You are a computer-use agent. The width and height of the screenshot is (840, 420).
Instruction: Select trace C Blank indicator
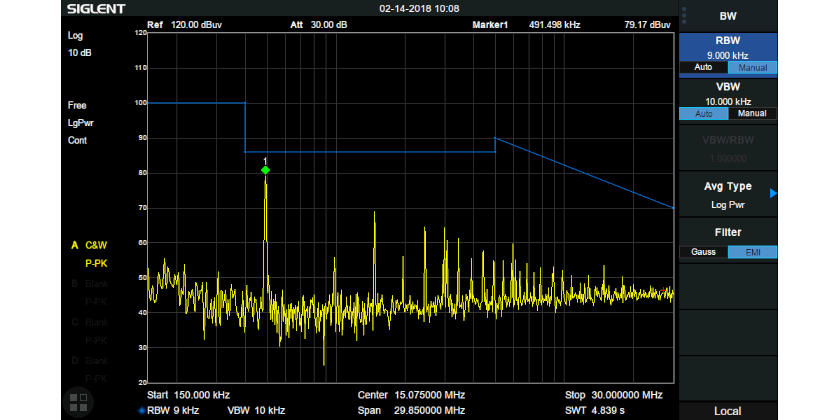tap(89, 322)
